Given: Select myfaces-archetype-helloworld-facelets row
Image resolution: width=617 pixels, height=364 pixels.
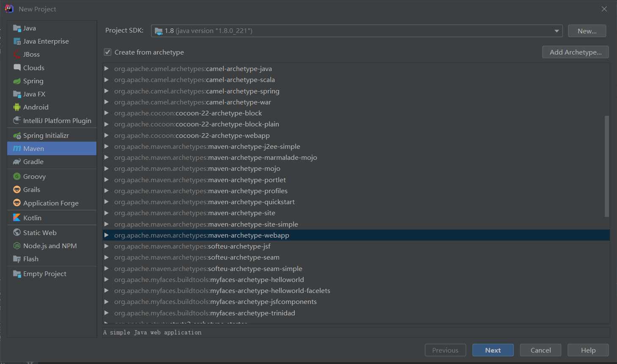Looking at the screenshot, I should coord(356,290).
